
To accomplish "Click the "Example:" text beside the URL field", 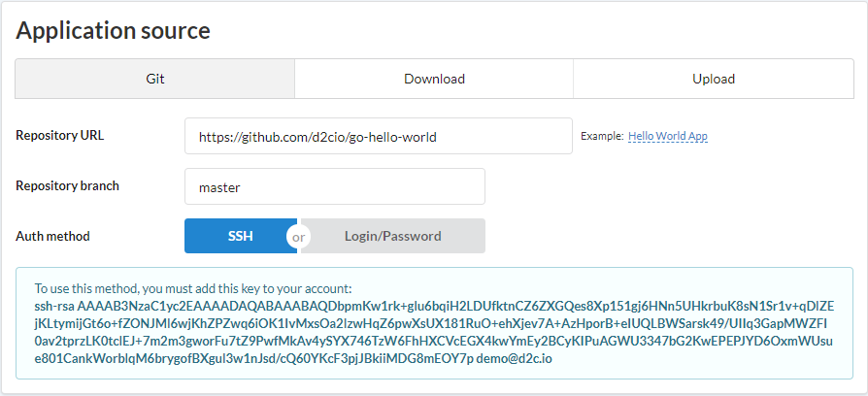I will [x=602, y=136].
